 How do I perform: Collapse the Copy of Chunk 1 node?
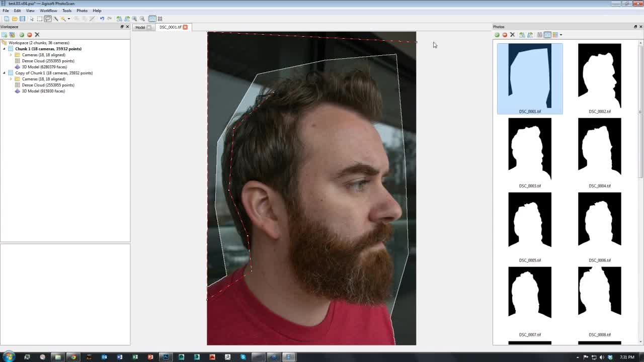coord(4,73)
